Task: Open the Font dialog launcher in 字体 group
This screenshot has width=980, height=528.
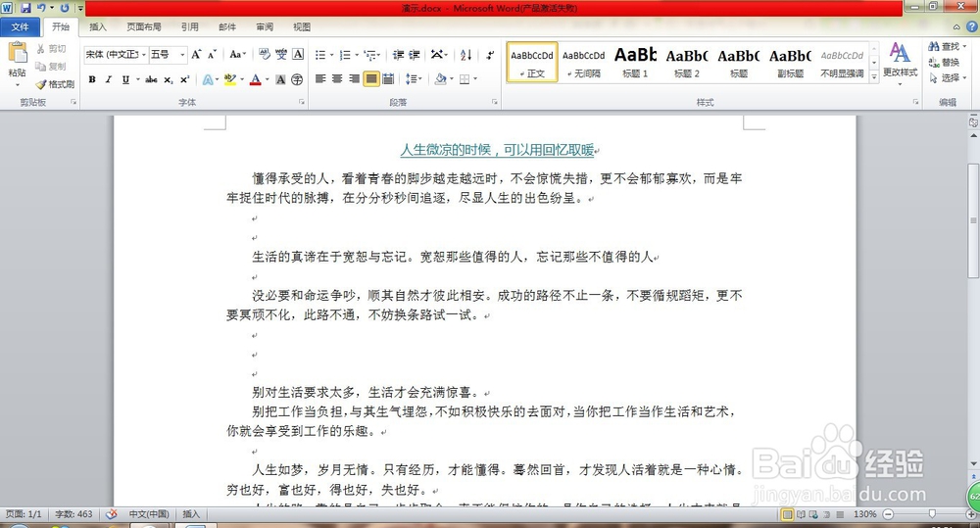Action: [x=302, y=101]
